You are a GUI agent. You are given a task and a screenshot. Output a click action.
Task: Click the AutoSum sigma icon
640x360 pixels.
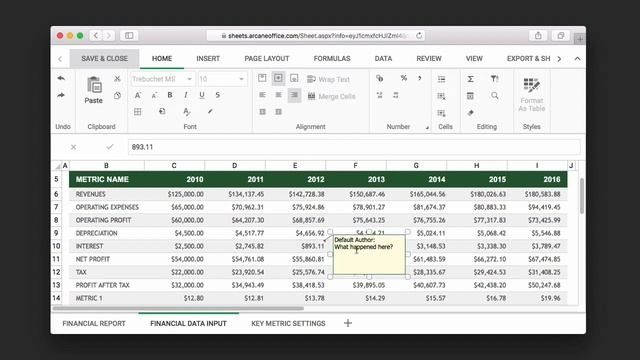point(470,79)
